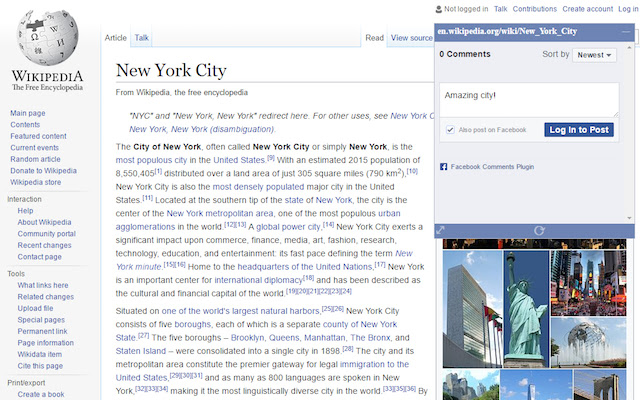Click Random article in the sidebar
The width and height of the screenshot is (640, 400).
pyautogui.click(x=36, y=159)
